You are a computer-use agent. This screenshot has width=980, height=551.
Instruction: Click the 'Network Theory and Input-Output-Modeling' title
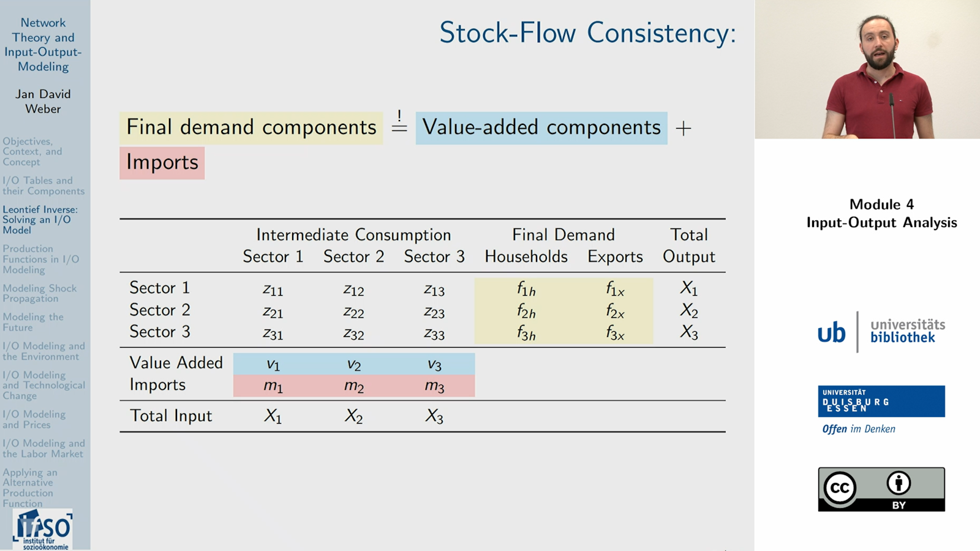pyautogui.click(x=43, y=45)
